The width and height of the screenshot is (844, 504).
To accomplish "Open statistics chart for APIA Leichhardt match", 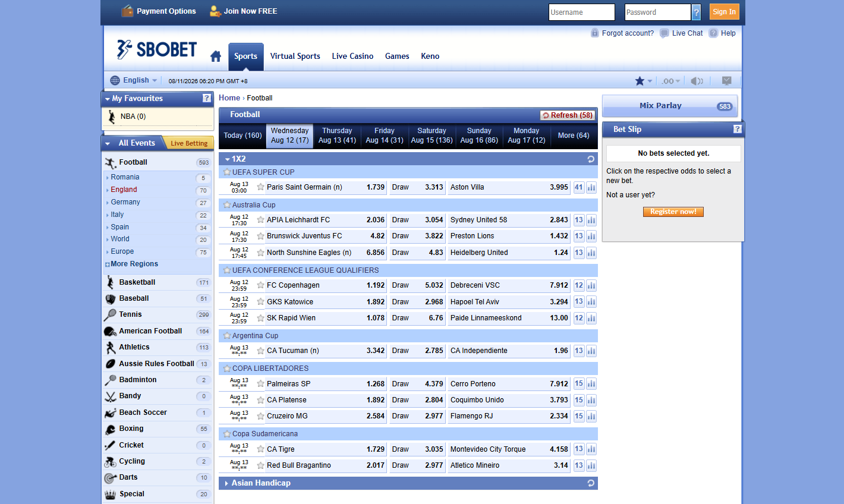I will [591, 220].
